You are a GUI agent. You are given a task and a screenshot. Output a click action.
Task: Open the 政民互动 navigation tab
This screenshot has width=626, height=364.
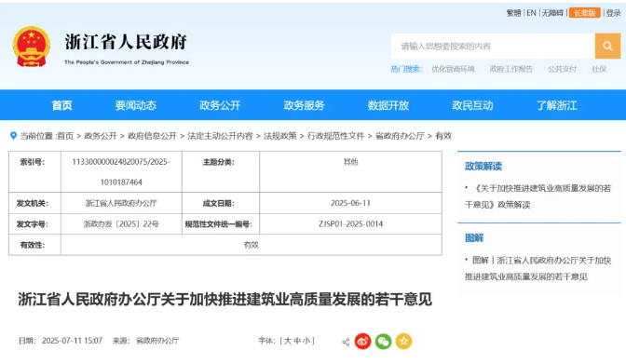click(472, 105)
